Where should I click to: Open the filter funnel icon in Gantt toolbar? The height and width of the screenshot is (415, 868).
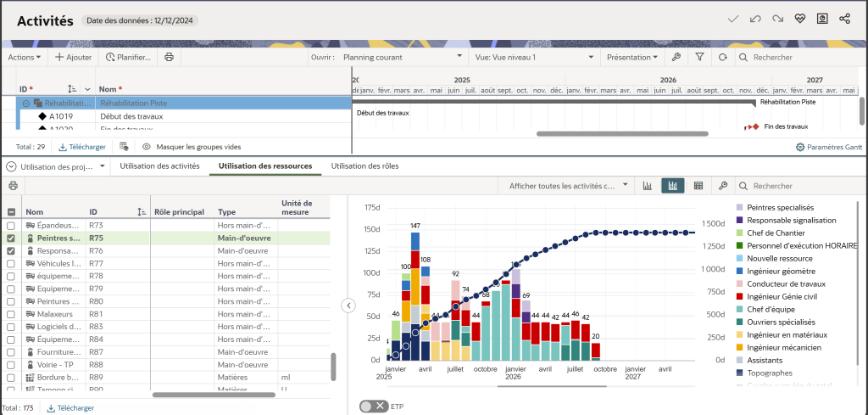699,57
